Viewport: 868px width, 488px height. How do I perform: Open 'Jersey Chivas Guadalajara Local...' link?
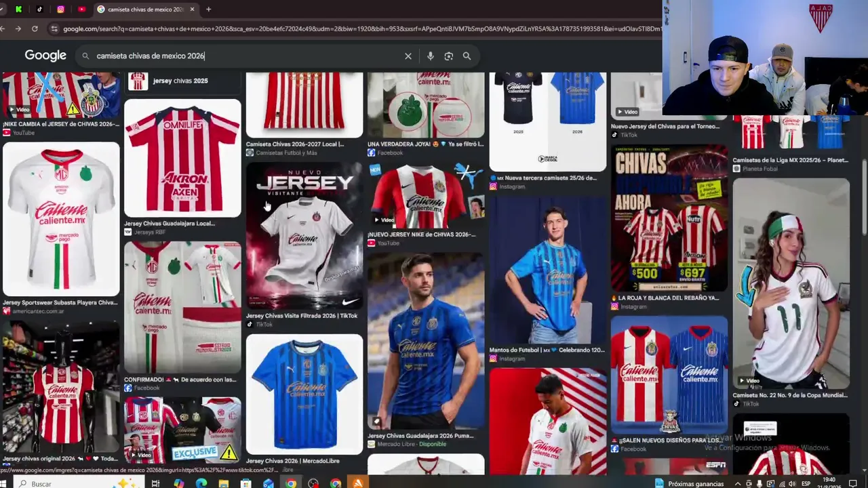click(x=169, y=224)
